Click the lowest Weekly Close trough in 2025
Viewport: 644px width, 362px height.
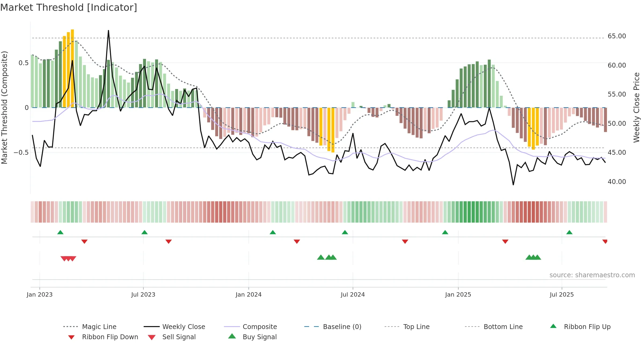click(513, 184)
